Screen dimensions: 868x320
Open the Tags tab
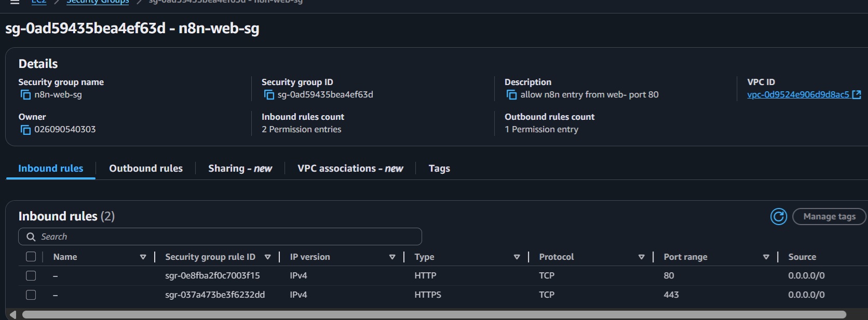[x=439, y=169]
